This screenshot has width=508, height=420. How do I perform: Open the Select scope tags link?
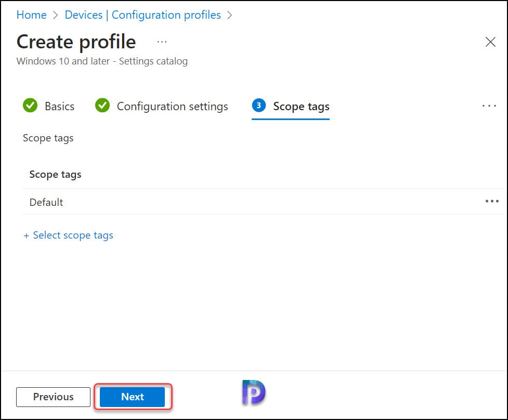(x=68, y=235)
